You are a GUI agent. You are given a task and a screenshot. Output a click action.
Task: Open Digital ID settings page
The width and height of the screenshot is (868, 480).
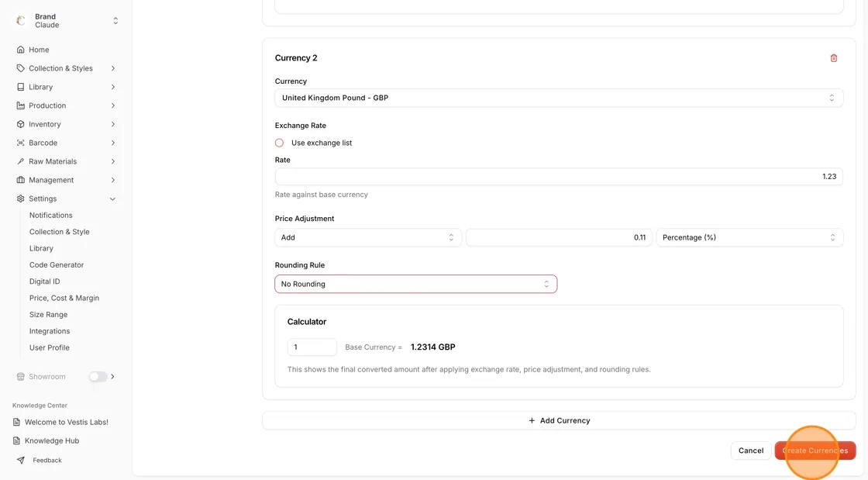tap(44, 281)
